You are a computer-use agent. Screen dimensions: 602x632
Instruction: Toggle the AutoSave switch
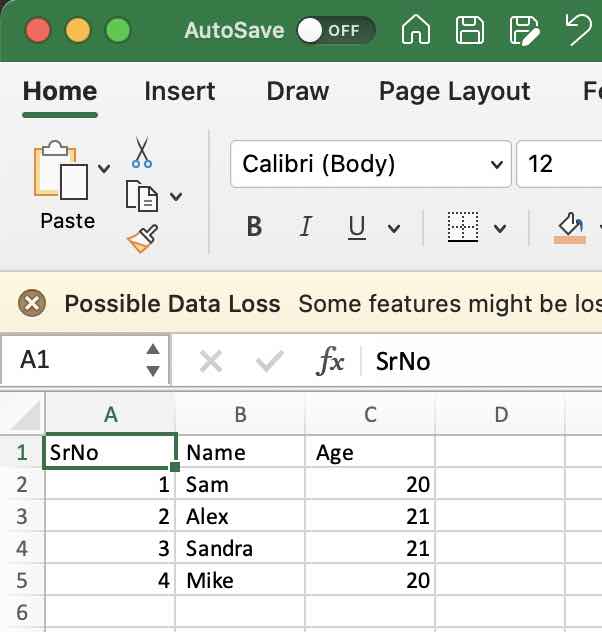point(335,30)
